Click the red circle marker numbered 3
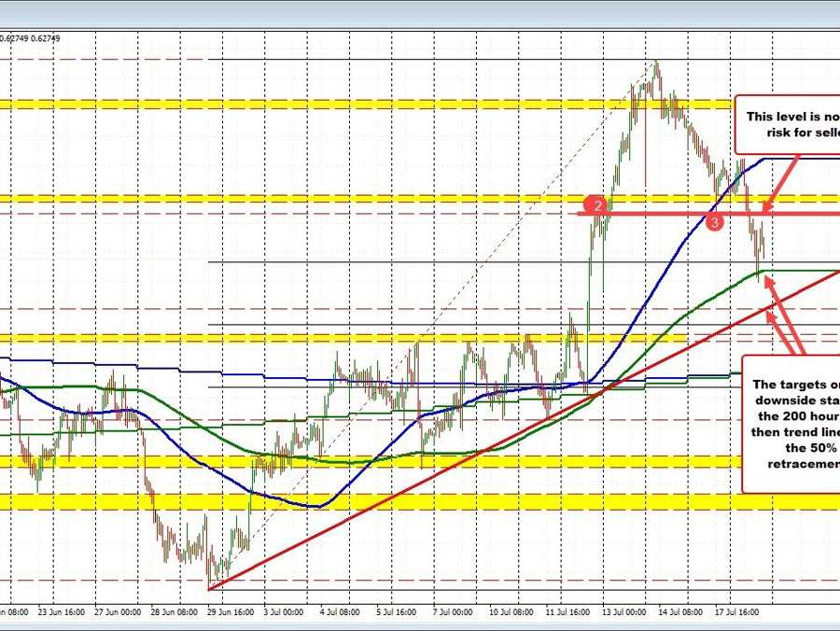 (x=714, y=222)
